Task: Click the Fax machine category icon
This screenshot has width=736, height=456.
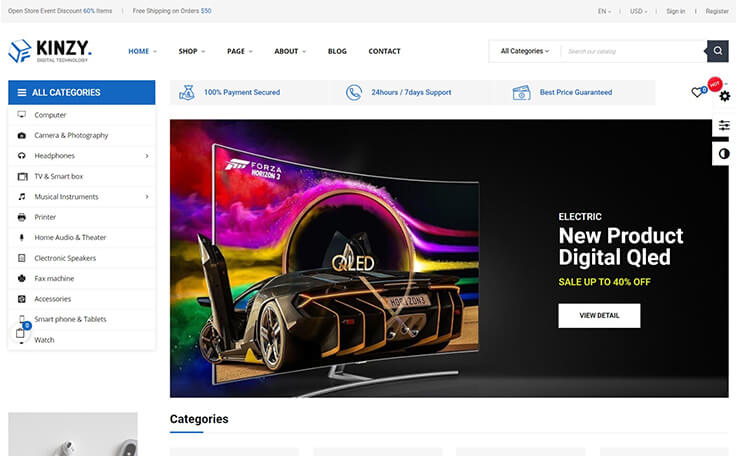Action: coord(22,278)
